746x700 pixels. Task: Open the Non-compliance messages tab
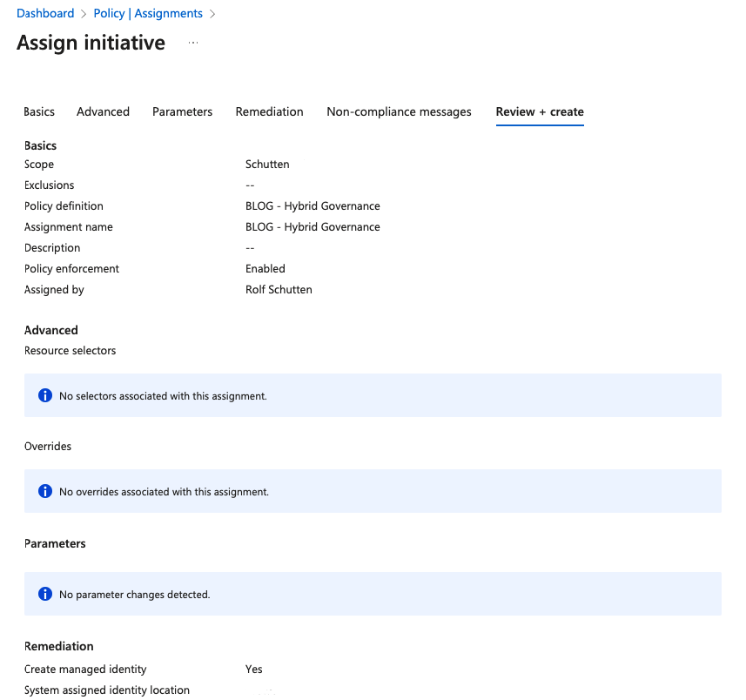click(399, 112)
